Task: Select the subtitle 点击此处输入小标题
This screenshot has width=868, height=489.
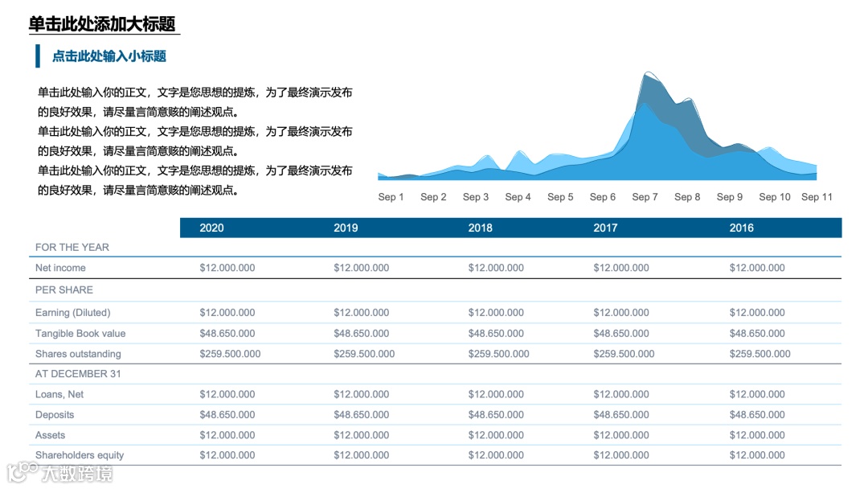Action: pyautogui.click(x=109, y=56)
